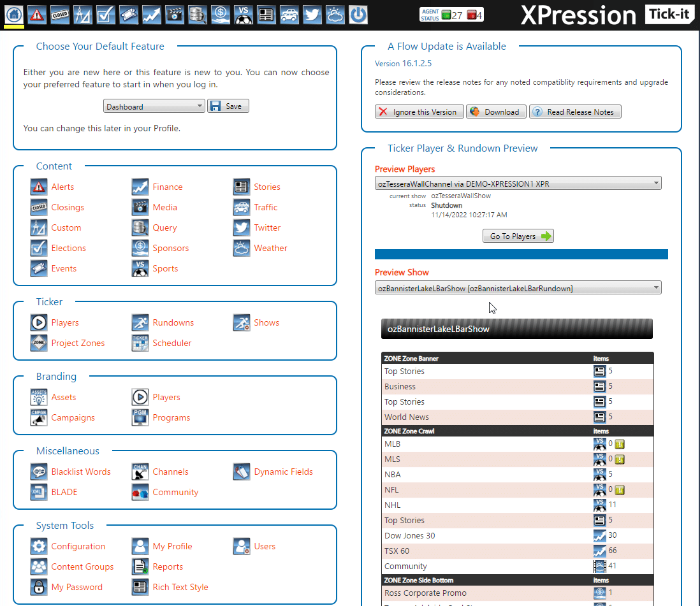Open the Weather content link

pos(270,248)
